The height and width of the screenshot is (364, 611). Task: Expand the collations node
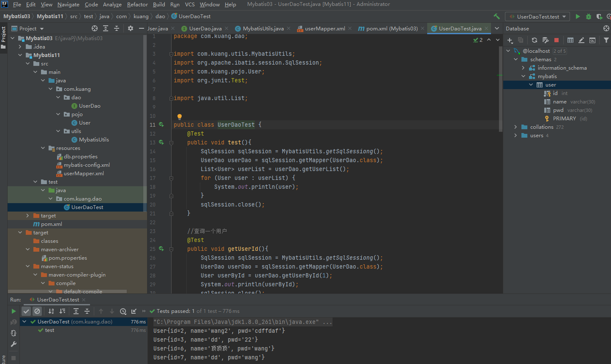[x=516, y=127]
